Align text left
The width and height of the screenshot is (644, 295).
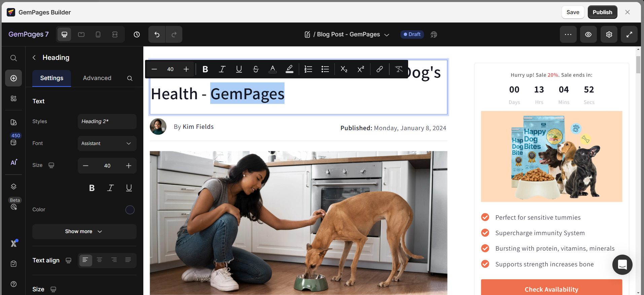[x=85, y=260]
